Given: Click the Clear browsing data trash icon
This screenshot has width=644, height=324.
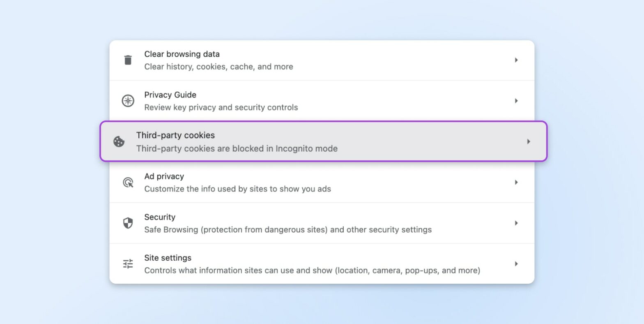Looking at the screenshot, I should click(x=128, y=60).
